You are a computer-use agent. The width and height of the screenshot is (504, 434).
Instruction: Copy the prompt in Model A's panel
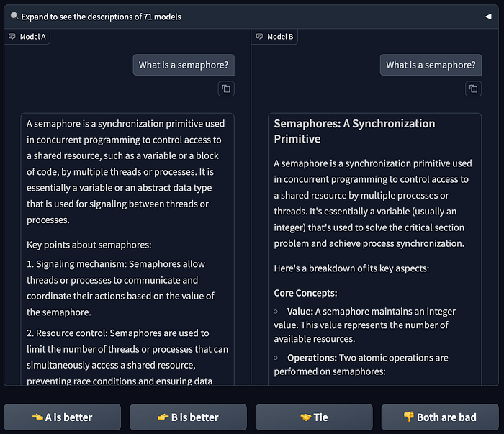tap(226, 89)
